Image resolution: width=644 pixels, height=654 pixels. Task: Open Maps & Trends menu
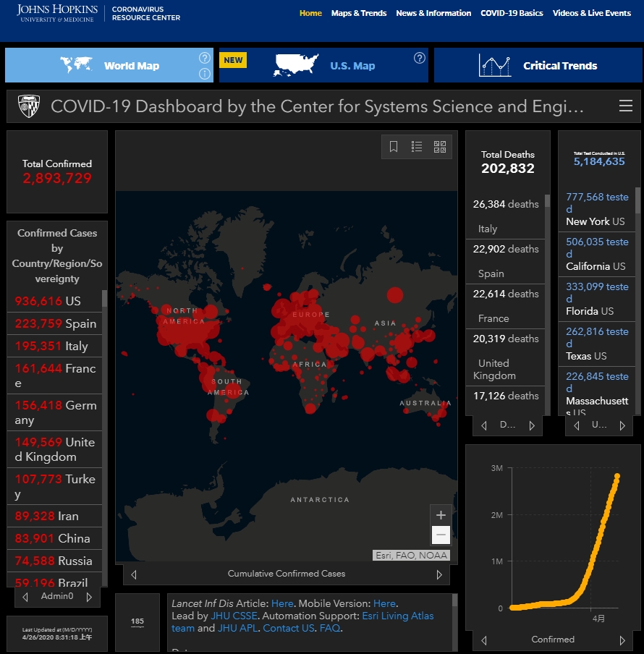[359, 13]
